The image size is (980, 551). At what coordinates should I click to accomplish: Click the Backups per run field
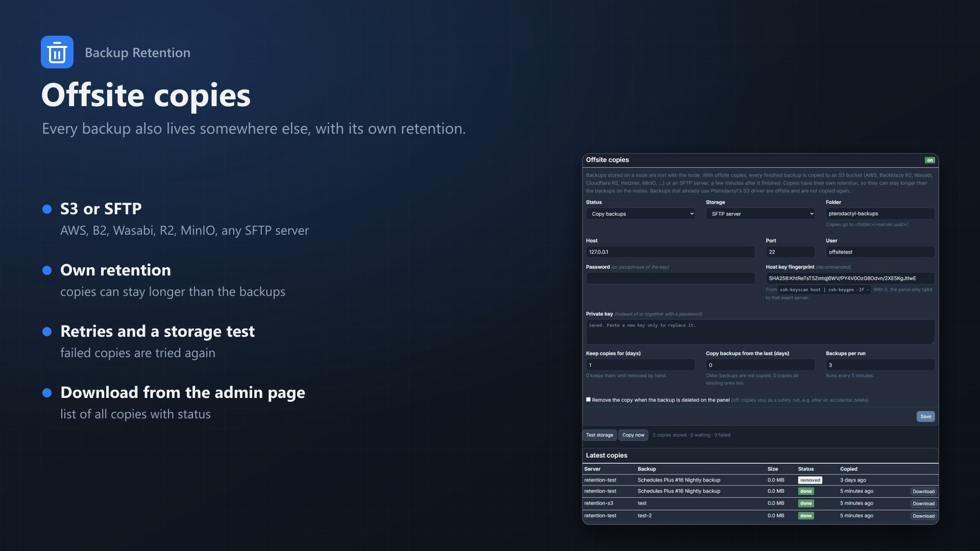880,365
